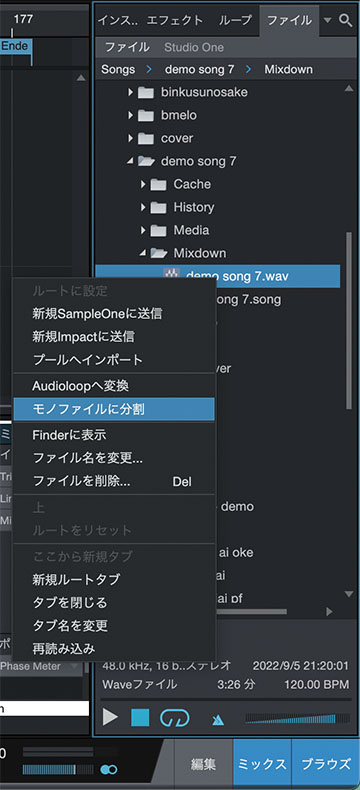The width and height of the screenshot is (360, 790).
Task: Click the Ende marker on the timeline
Action: (x=16, y=47)
